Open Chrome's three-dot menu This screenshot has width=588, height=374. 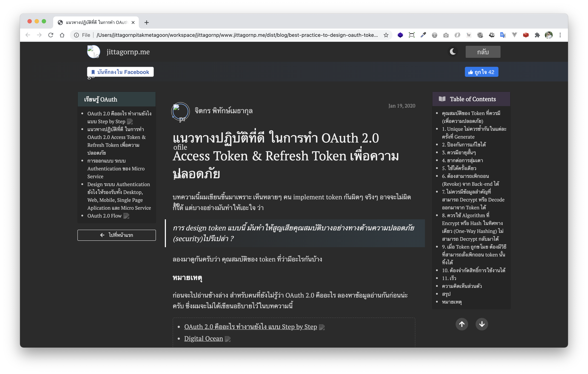coord(560,35)
